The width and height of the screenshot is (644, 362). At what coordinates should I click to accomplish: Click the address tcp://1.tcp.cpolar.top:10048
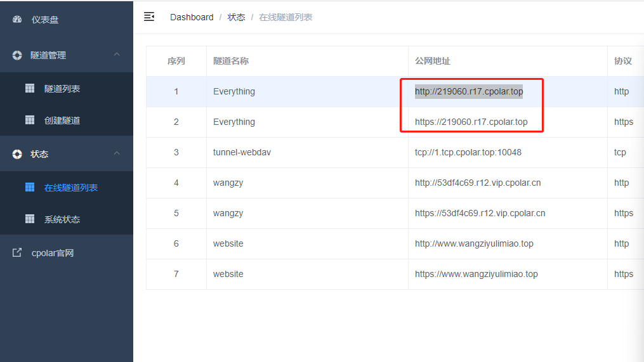tap(468, 152)
